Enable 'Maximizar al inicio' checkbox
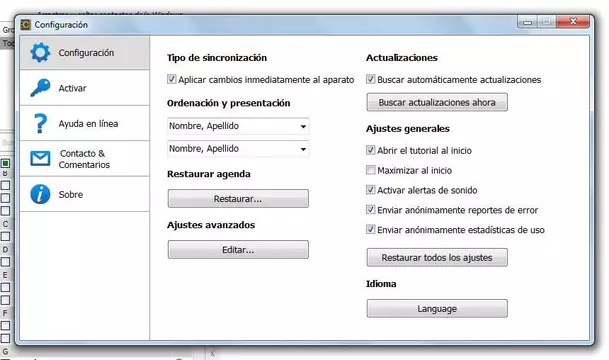Image resolution: width=609 pixels, height=360 pixels. point(371,170)
